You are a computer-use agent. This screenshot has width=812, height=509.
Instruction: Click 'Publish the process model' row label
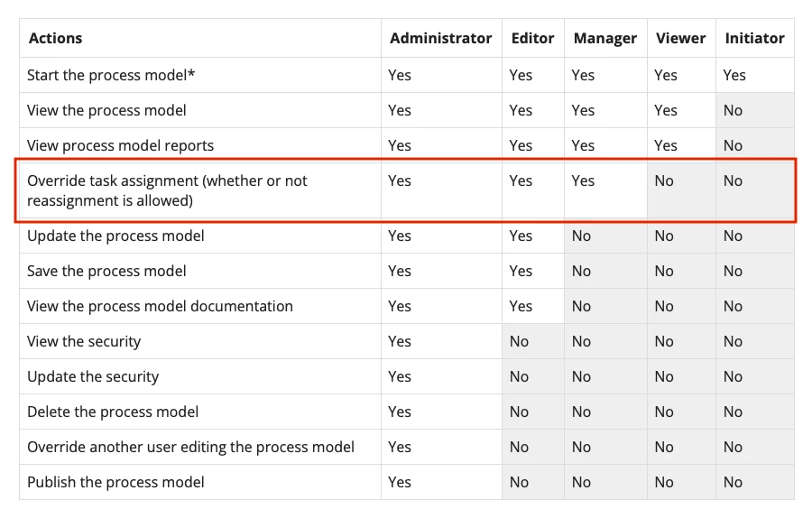tap(115, 482)
